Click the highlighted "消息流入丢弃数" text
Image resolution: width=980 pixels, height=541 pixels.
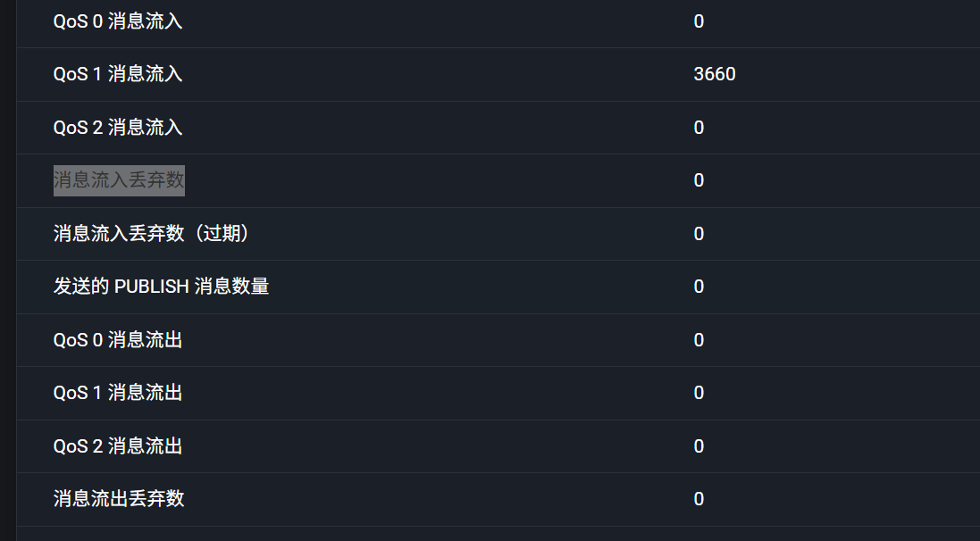[119, 180]
